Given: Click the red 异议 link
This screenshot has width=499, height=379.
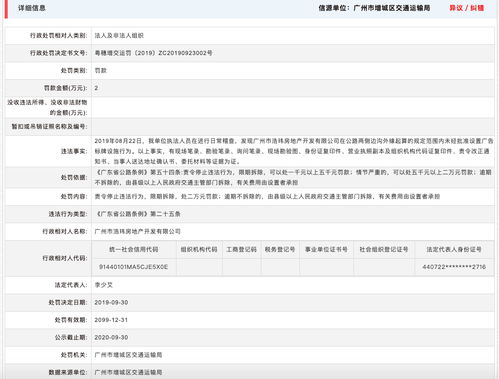Looking at the screenshot, I should pos(456,8).
